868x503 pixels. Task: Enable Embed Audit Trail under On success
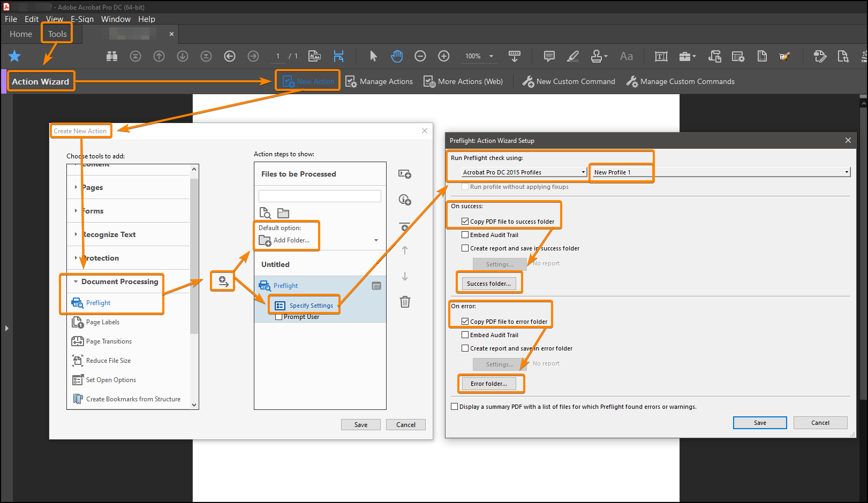pyautogui.click(x=465, y=234)
